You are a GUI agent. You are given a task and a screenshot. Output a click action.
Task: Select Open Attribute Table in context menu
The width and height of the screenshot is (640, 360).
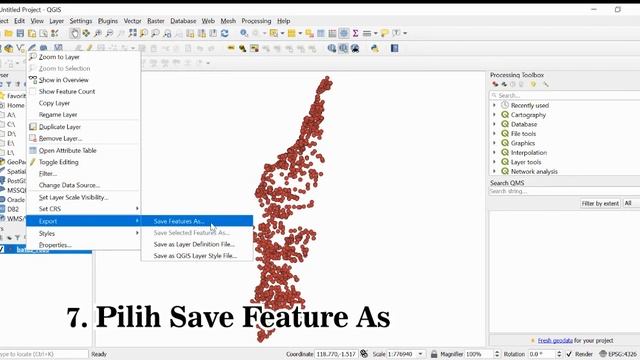[x=83, y=150]
